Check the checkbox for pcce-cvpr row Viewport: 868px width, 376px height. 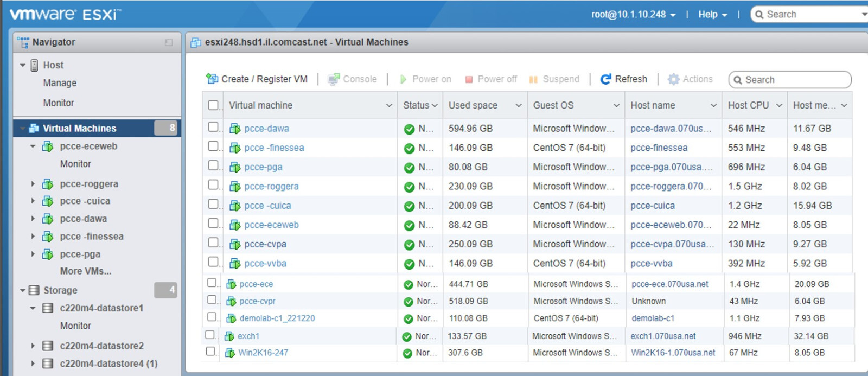(x=212, y=300)
